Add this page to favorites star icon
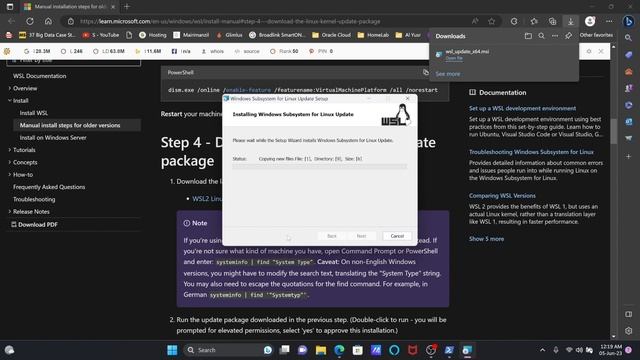Image resolution: width=640 pixels, height=360 pixels. (x=492, y=21)
